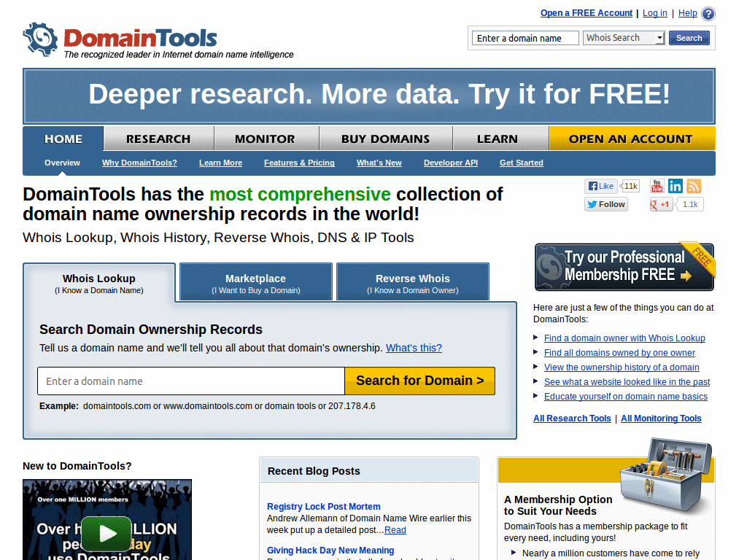The height and width of the screenshot is (560, 747).
Task: Open View the ownership history of a domain
Action: coord(622,367)
